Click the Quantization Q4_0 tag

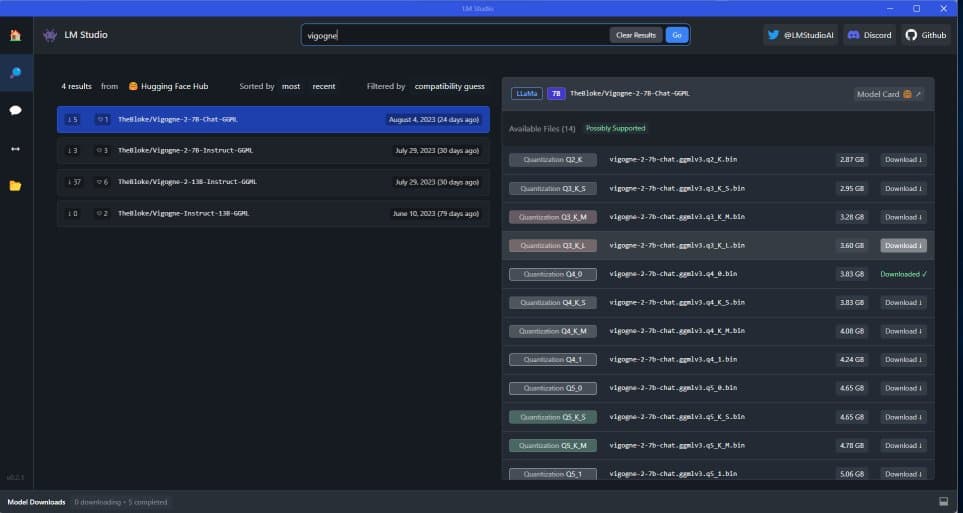click(x=553, y=274)
